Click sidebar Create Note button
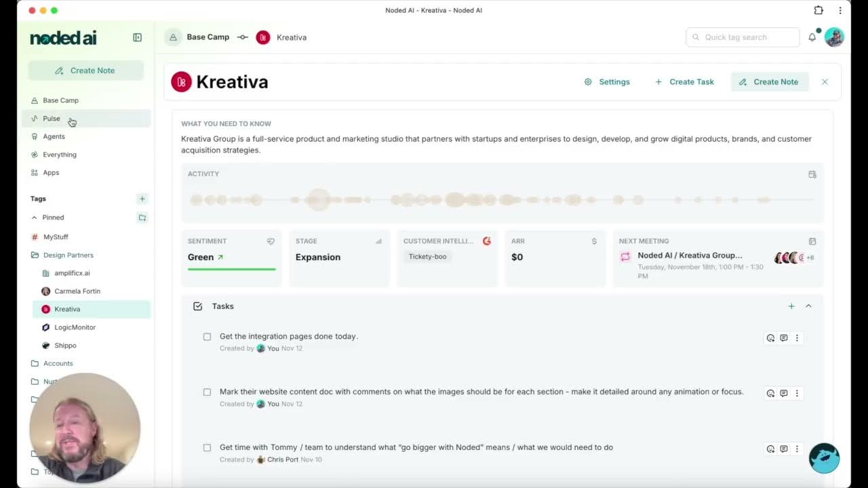This screenshot has width=868, height=488. pos(85,70)
